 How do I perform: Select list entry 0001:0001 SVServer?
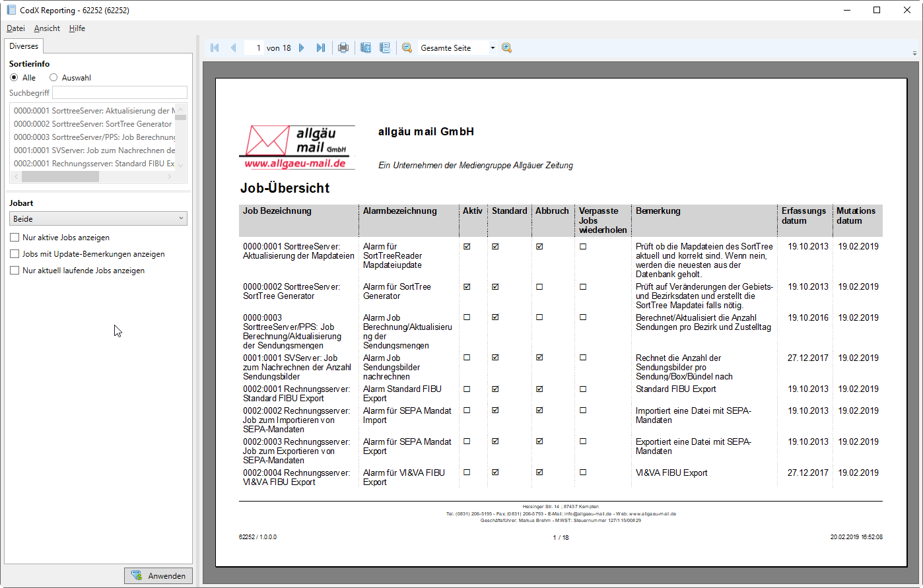(94, 150)
